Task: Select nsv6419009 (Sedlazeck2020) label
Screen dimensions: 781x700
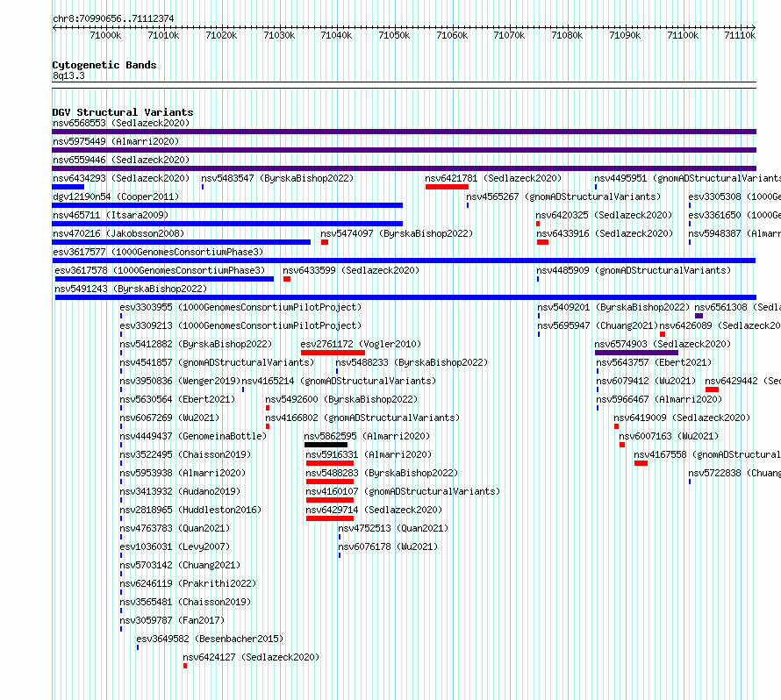Action: tap(682, 418)
